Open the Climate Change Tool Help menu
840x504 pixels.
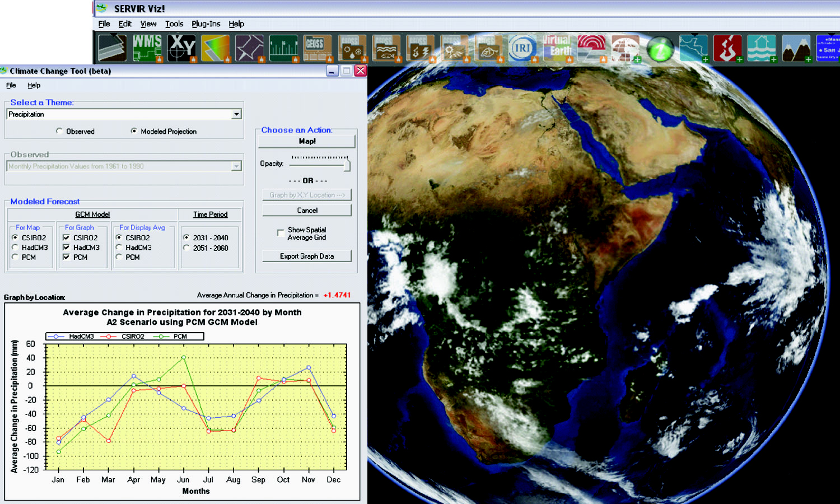[x=34, y=86]
